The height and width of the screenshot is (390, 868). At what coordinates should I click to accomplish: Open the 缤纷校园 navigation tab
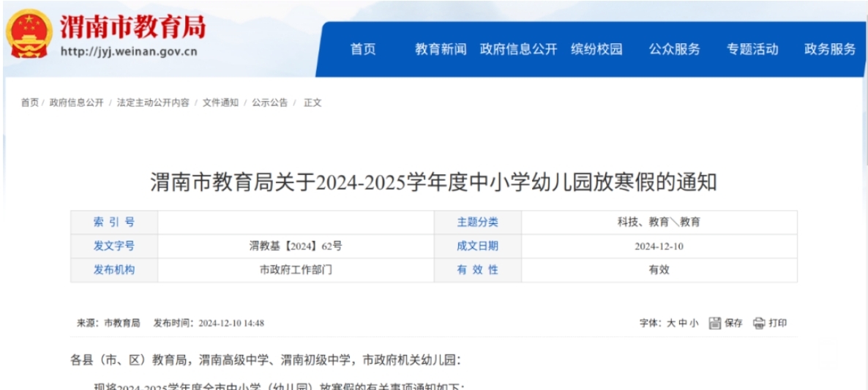[x=596, y=49]
